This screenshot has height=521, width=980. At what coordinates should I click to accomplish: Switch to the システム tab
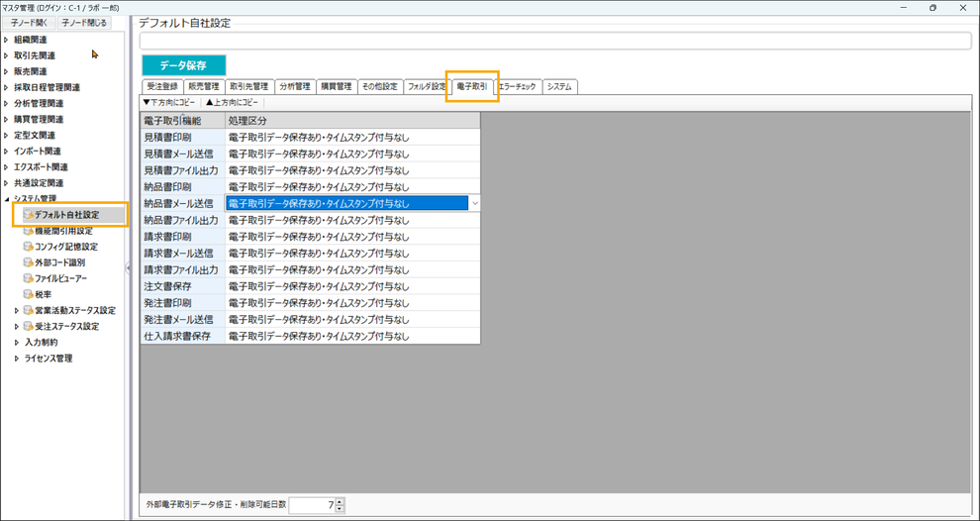pyautogui.click(x=559, y=87)
